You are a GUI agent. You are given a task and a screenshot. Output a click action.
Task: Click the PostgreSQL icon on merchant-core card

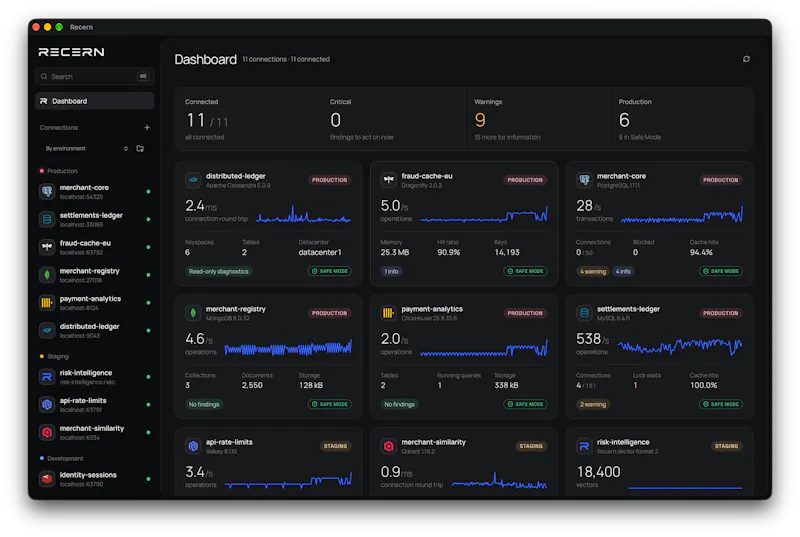click(x=584, y=180)
